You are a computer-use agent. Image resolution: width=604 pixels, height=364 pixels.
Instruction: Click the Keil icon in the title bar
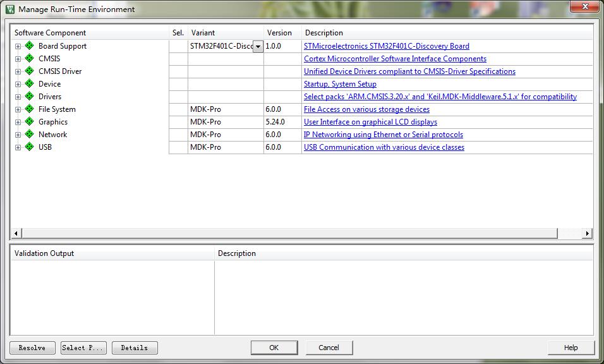10,9
